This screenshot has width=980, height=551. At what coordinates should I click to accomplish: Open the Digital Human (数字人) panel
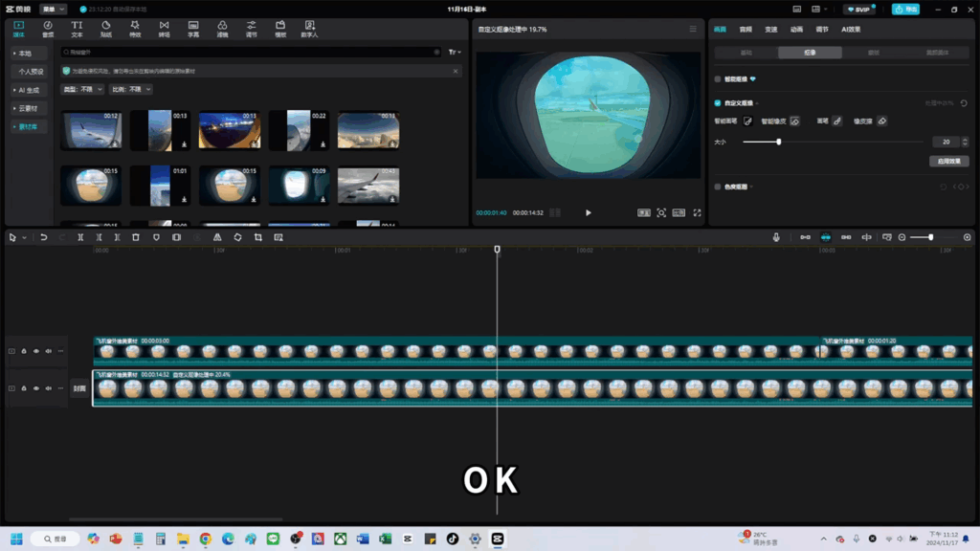coord(309,29)
